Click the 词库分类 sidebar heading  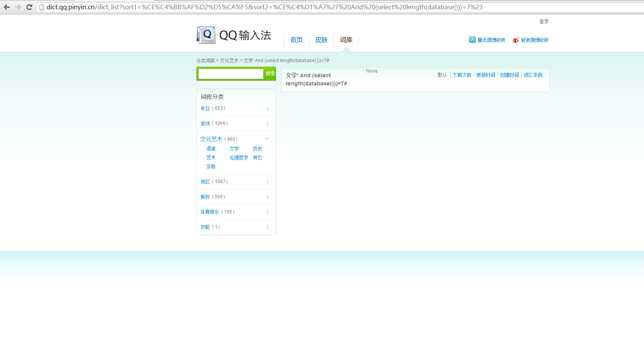click(x=212, y=97)
